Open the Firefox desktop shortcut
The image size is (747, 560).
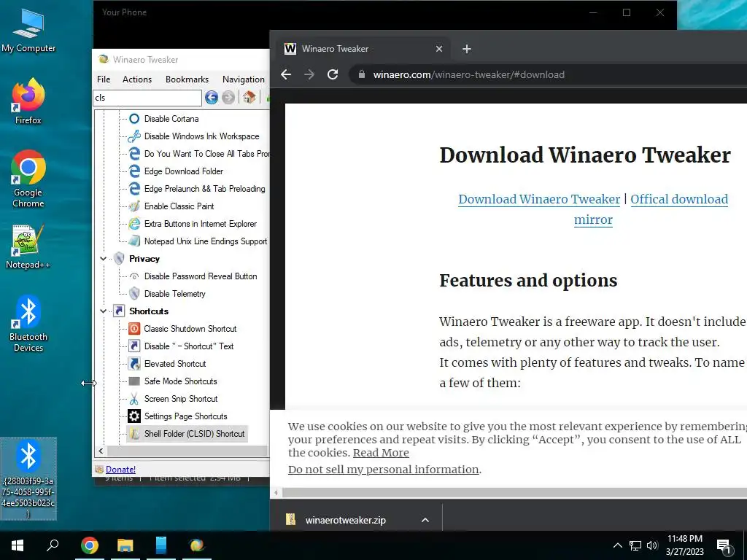click(28, 101)
